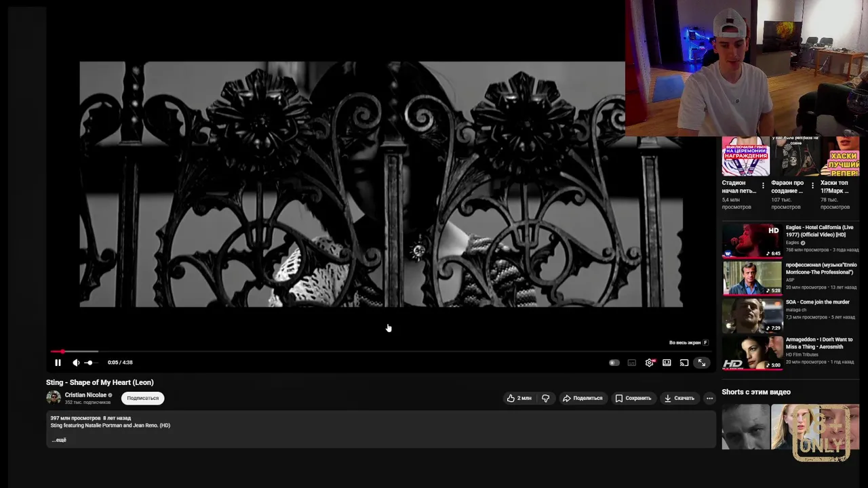Cast video to a TV
Screen dimensions: 868x488
(684, 363)
